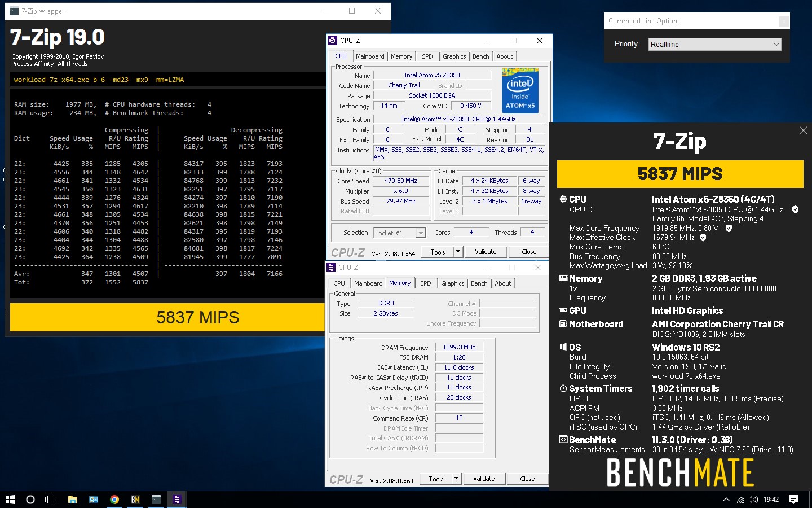Click the shield beside Max Core Frequency
The width and height of the screenshot is (812, 508).
[729, 228]
